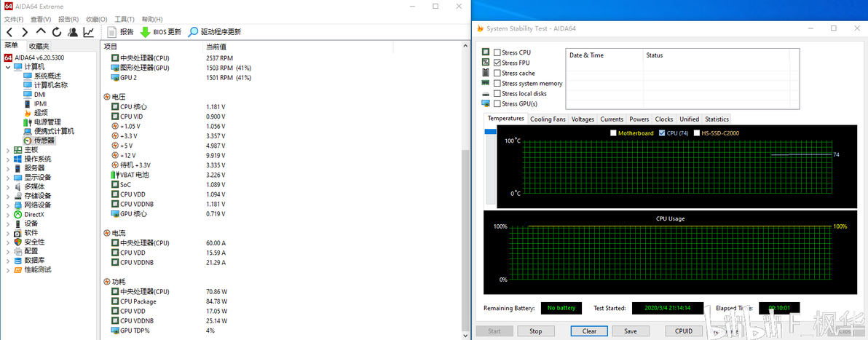The image size is (868, 340).
Task: Open the 工具(T) menu
Action: tap(125, 20)
